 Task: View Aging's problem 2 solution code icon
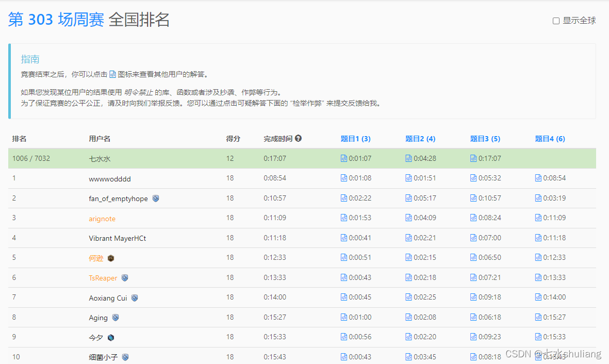pyautogui.click(x=408, y=317)
